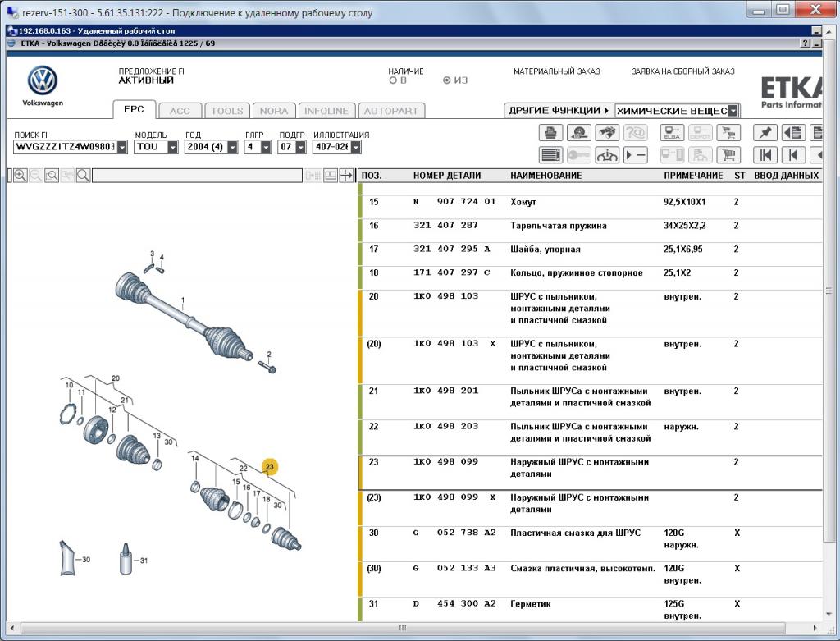Click the splitter arrow icon beside ПОЗ.
The width and height of the screenshot is (840, 641).
346,176
